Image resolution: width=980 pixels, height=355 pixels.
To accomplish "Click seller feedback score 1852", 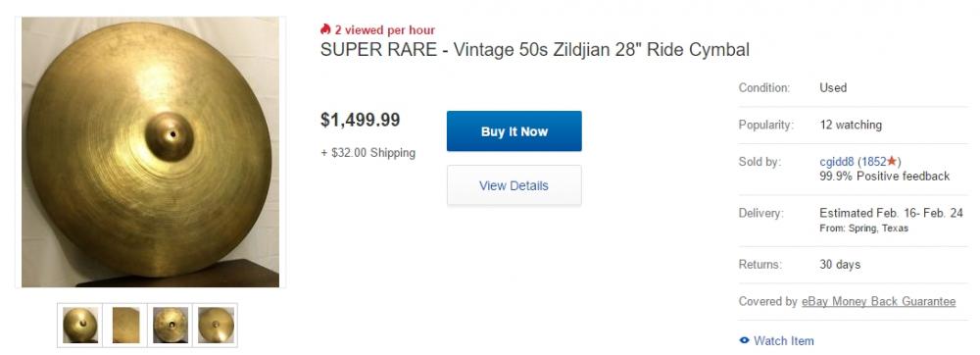I will [x=874, y=161].
